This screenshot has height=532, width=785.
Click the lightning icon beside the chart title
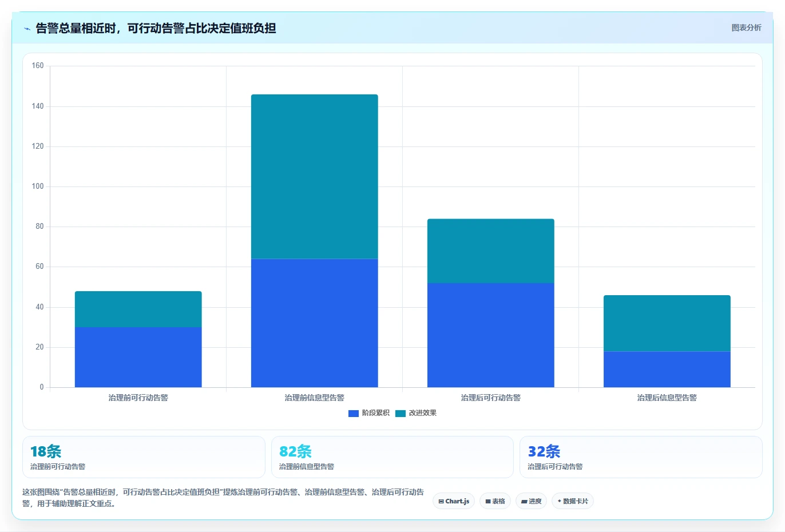click(27, 29)
